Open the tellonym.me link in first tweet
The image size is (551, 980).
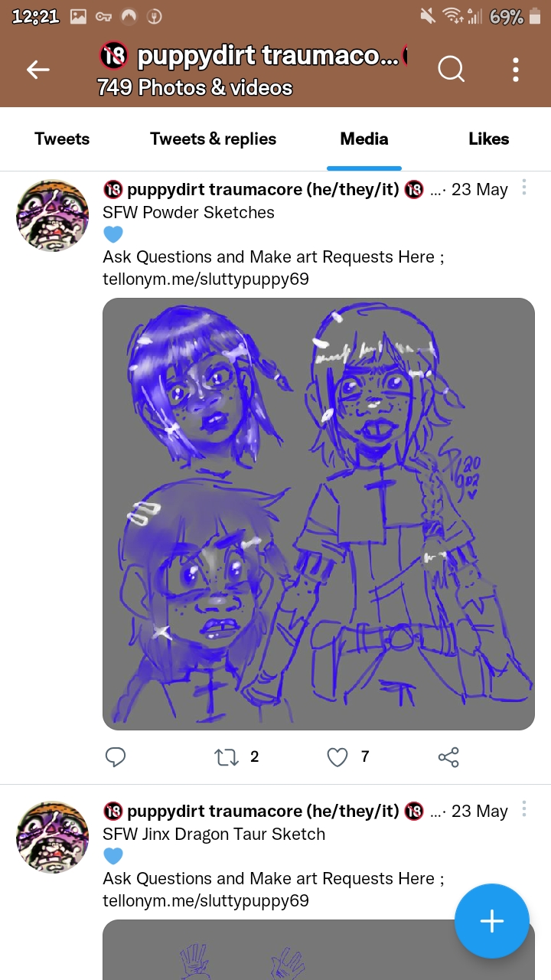pos(206,279)
